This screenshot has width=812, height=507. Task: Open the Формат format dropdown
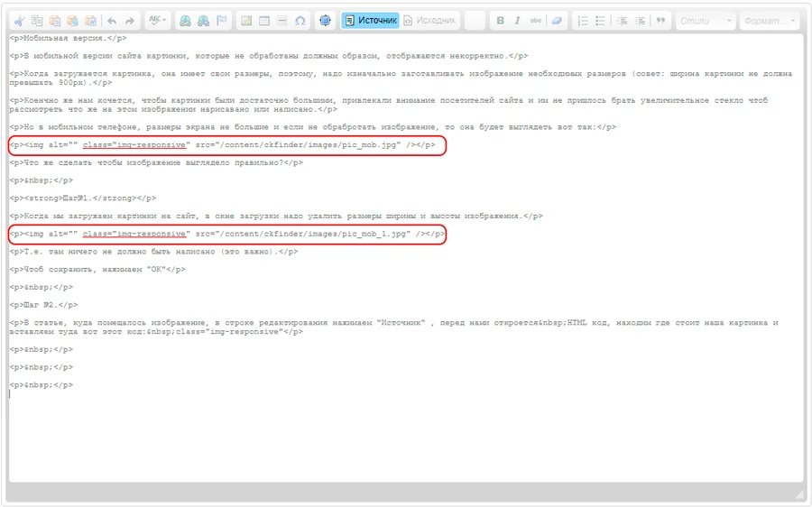pyautogui.click(x=769, y=20)
